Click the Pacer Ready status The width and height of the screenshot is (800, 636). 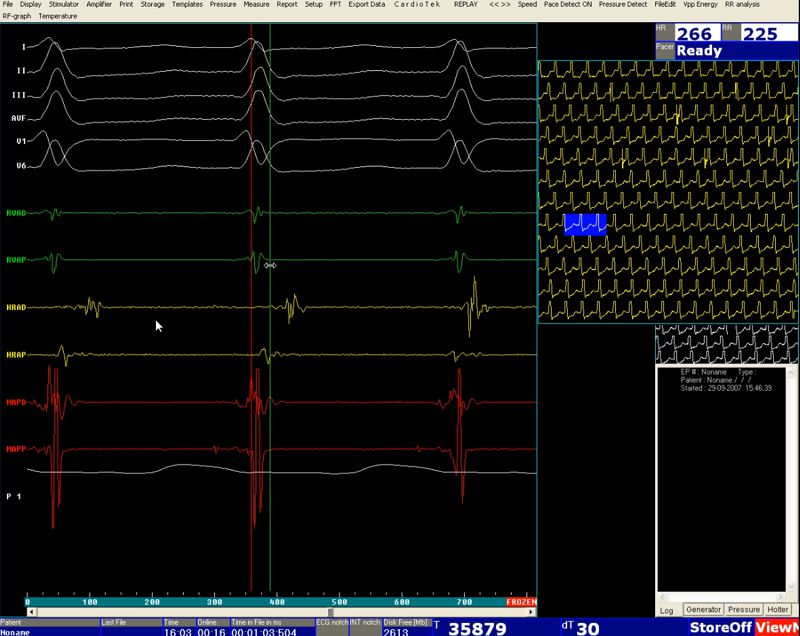pos(699,50)
